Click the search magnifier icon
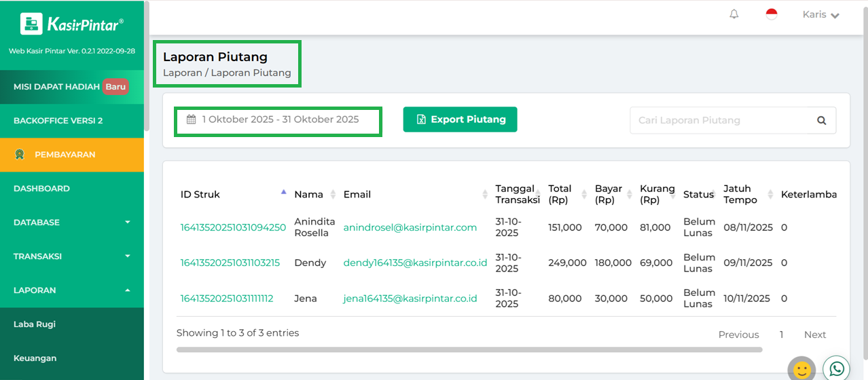Image resolution: width=868 pixels, height=380 pixels. [821, 120]
